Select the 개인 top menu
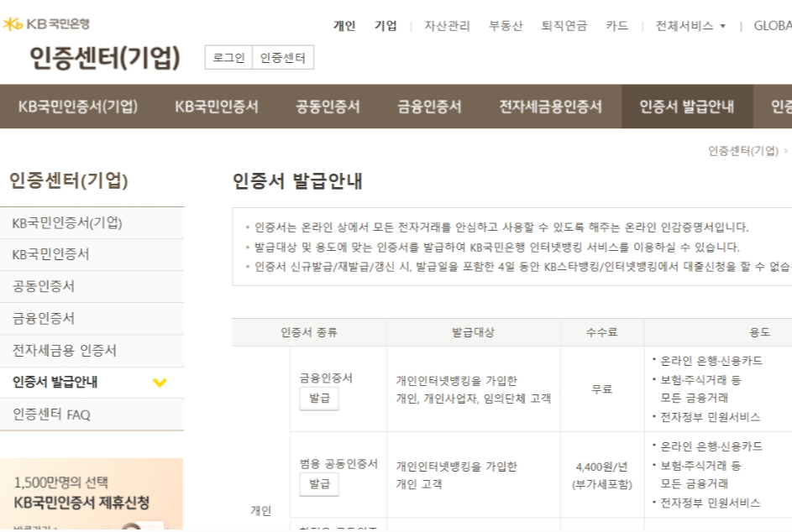Image resolution: width=792 pixels, height=532 pixels. [x=344, y=26]
